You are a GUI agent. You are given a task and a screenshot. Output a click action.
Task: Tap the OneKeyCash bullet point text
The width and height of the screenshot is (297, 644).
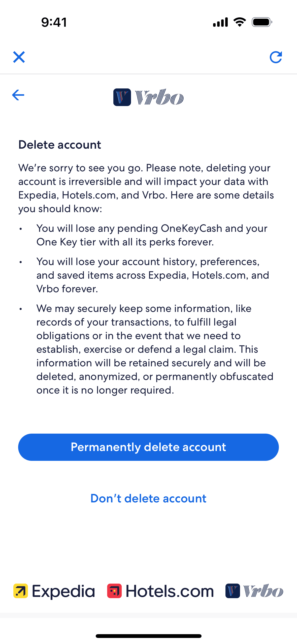(152, 235)
